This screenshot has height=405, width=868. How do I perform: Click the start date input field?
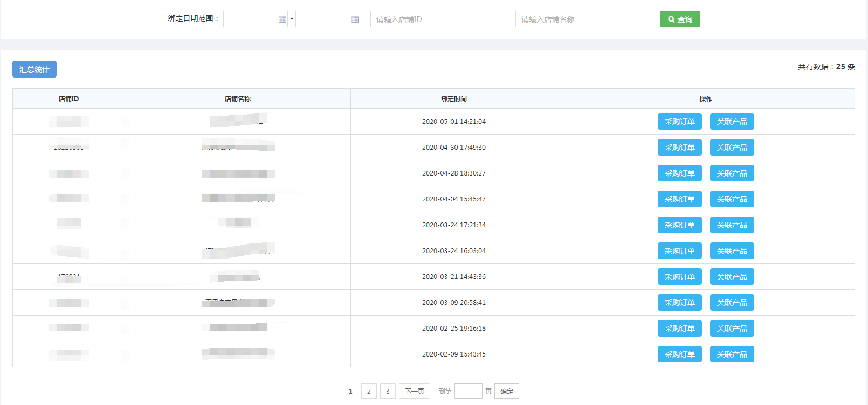point(256,19)
